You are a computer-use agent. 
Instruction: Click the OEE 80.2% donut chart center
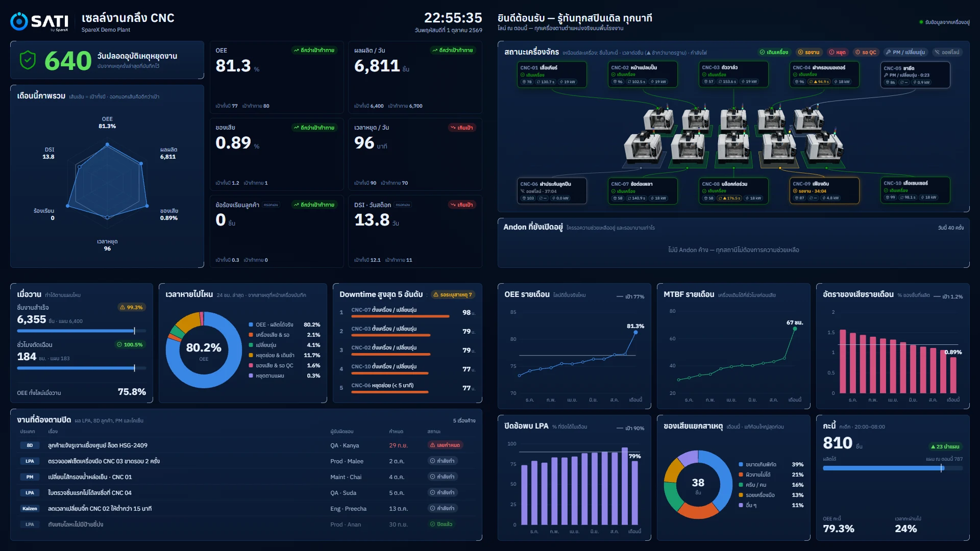[x=204, y=350]
